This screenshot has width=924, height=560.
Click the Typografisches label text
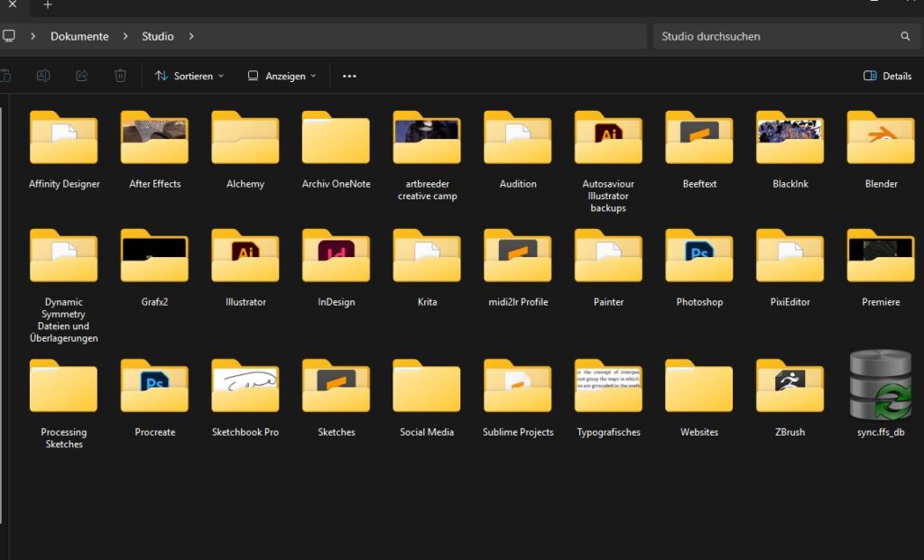pos(608,432)
